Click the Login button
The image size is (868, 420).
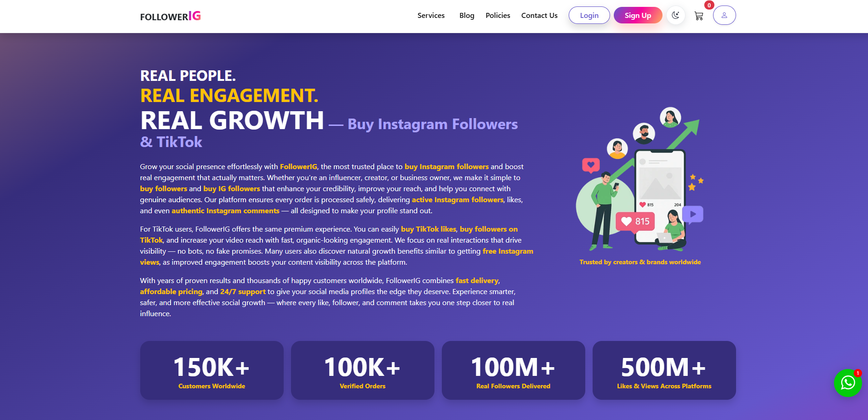(x=589, y=15)
